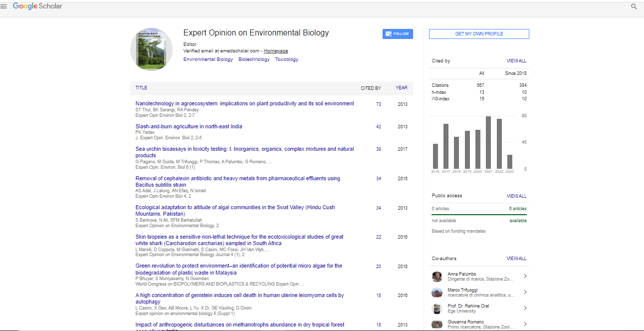Sort articles by Year column header

[402, 88]
